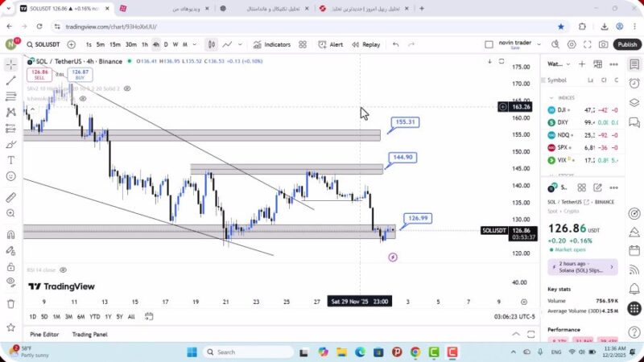Hide the SRv2 indicator using eye icon

point(128,88)
